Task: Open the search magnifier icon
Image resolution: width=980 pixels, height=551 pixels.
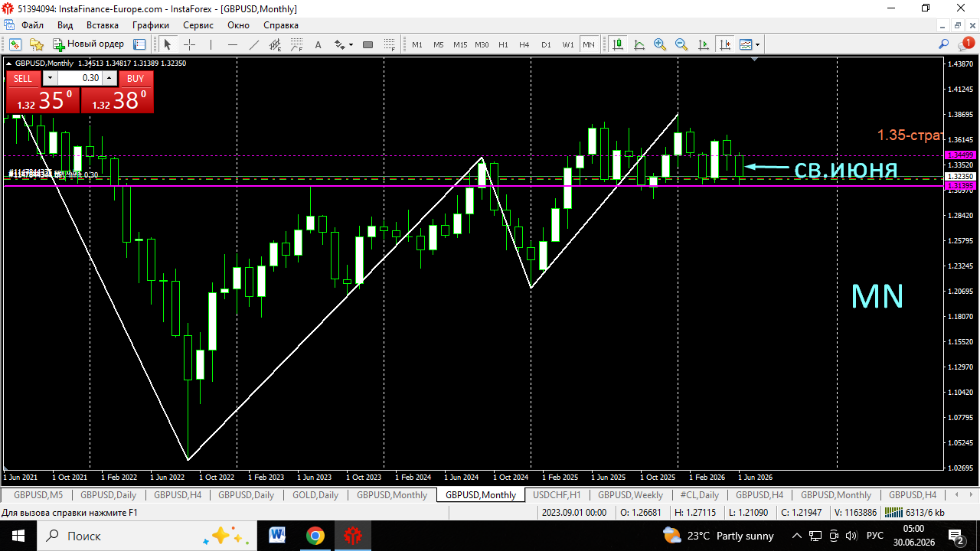Action: (944, 44)
